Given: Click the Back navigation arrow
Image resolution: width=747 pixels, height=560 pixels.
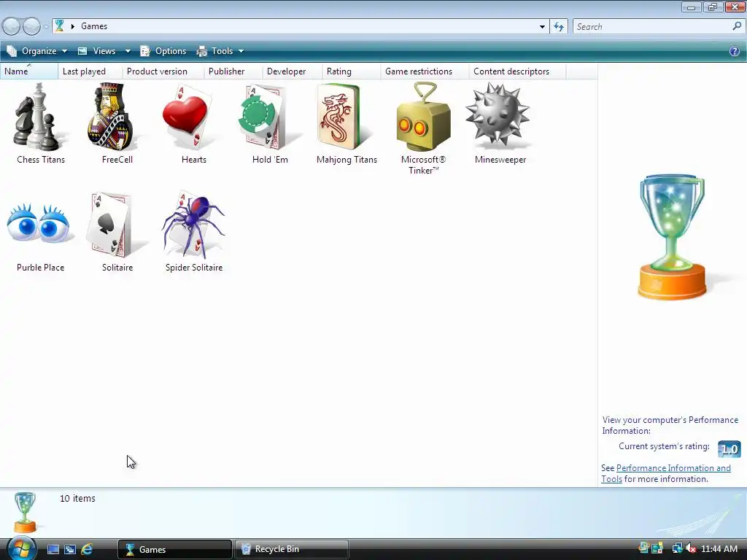Looking at the screenshot, I should (12, 26).
